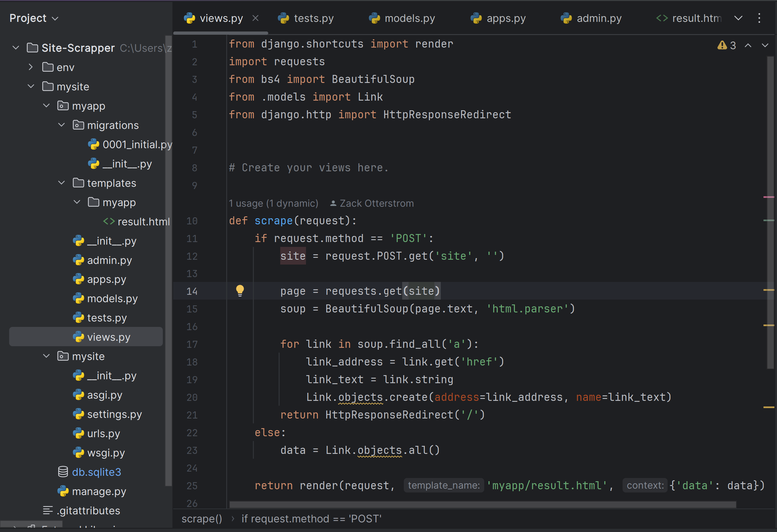
Task: Collapse the migrations folder chevron
Action: click(x=61, y=125)
